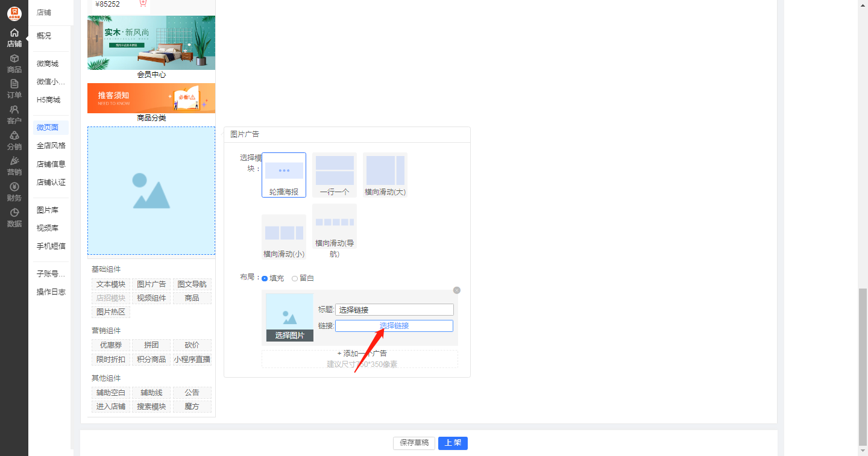The height and width of the screenshot is (456, 868).
Task: Select the 留白 layout radio button
Action: coord(295,278)
